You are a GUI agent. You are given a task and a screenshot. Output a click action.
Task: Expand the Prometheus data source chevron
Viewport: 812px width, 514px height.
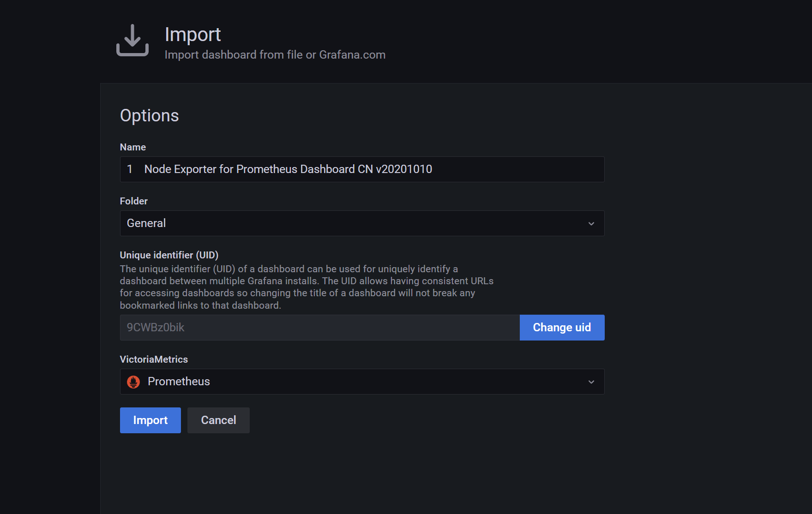tap(591, 382)
